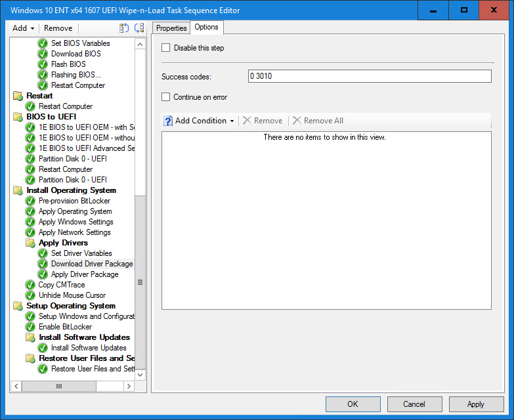514x420 pixels.
Task: Switch to the Properties tab
Action: pos(171,28)
